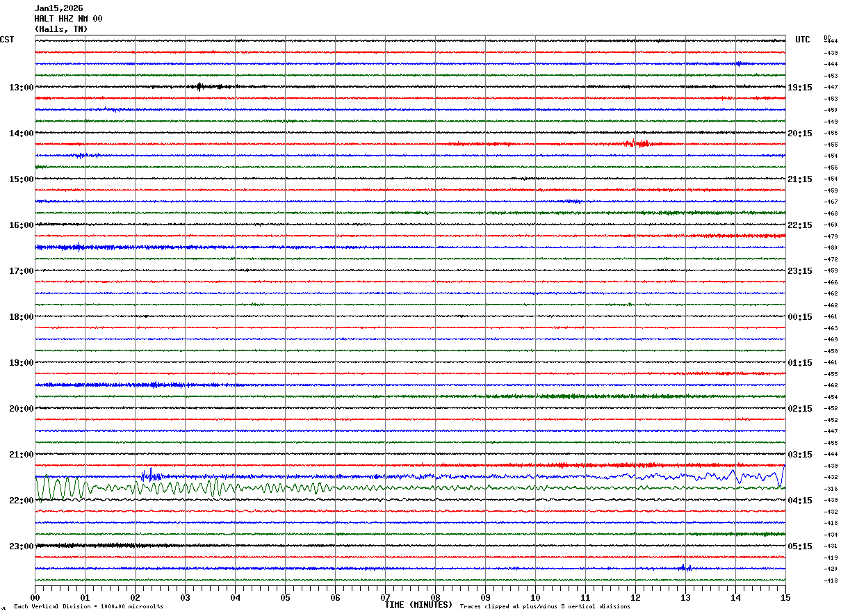This screenshot has height=616, width=841.
Task: Click the -316 DC offset value
Action: (x=831, y=489)
